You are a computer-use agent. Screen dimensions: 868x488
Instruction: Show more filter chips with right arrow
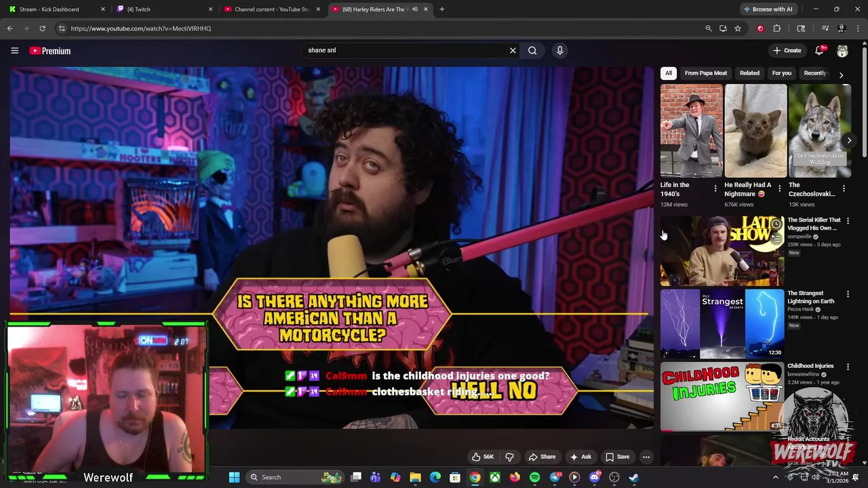click(x=841, y=75)
